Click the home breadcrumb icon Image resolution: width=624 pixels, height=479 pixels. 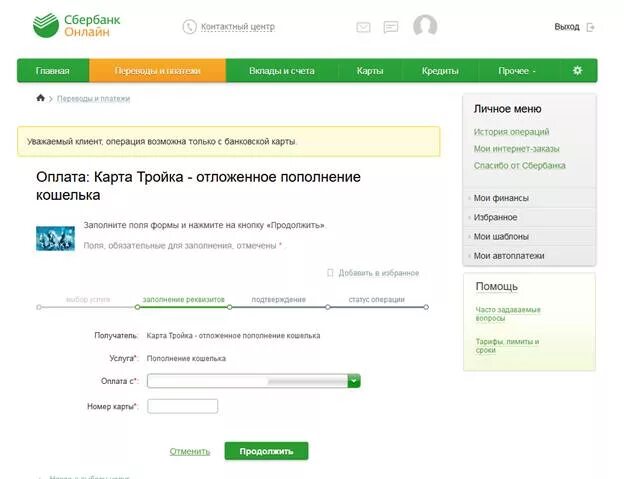40,98
